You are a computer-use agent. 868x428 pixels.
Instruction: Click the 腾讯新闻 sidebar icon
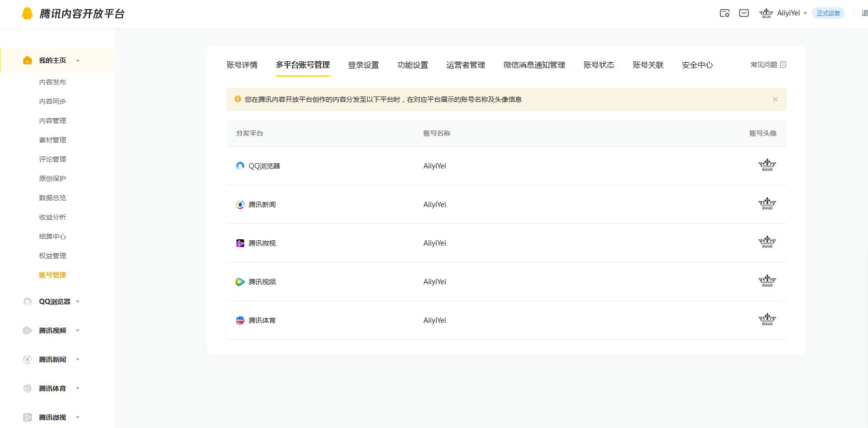28,359
